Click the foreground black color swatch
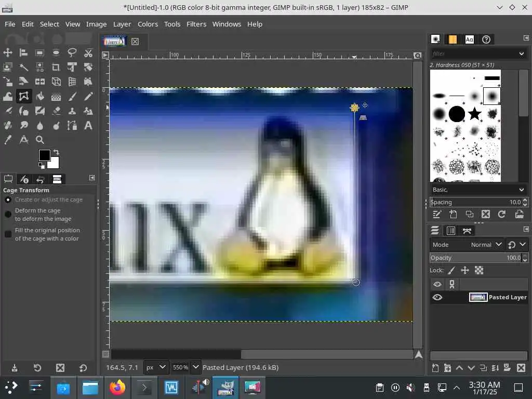 (45, 155)
